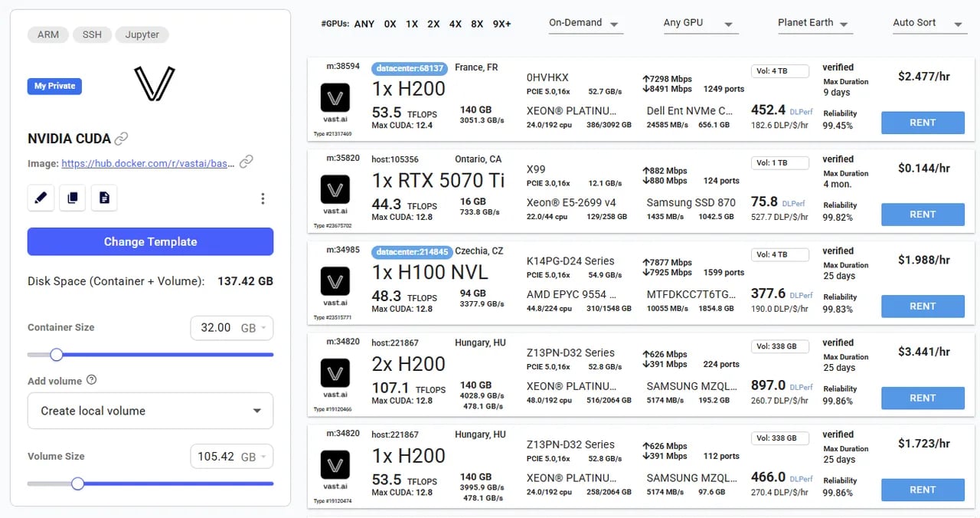This screenshot has width=980, height=518.
Task: Open Volume Size GB unit dropdown
Action: coord(253,457)
